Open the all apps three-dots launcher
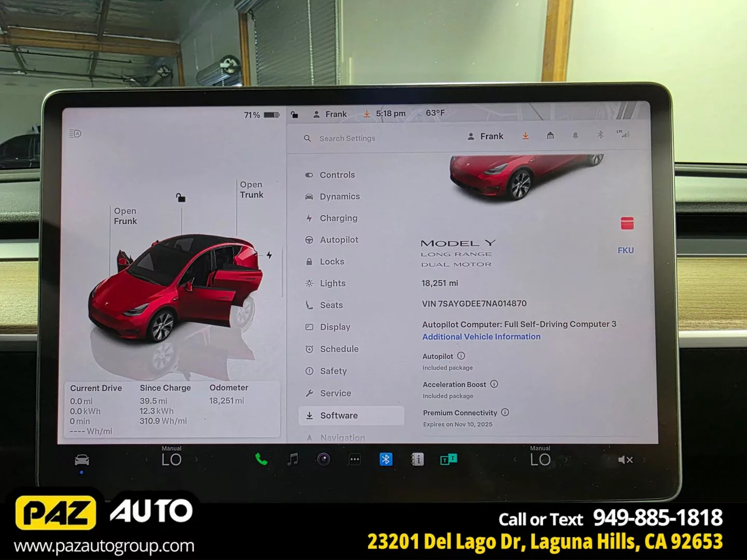747x560 pixels. [355, 459]
